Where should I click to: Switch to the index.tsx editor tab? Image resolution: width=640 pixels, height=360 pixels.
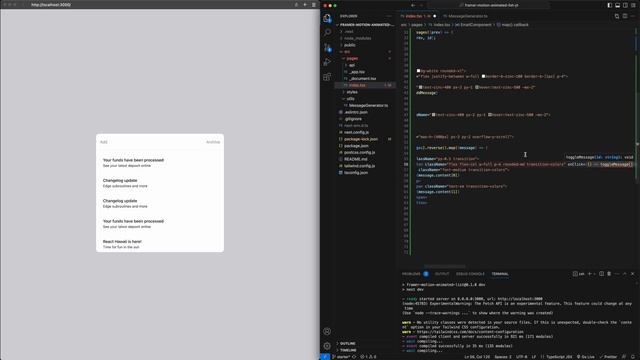418,16
